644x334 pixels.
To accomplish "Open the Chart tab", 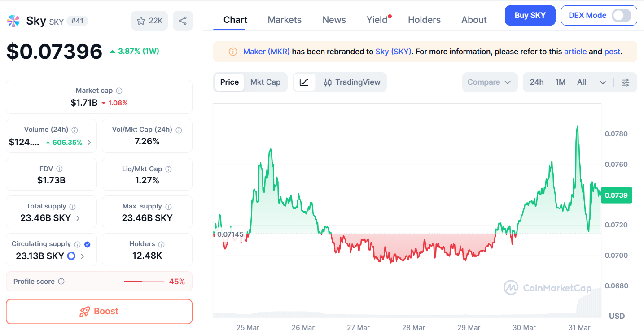I will click(235, 20).
